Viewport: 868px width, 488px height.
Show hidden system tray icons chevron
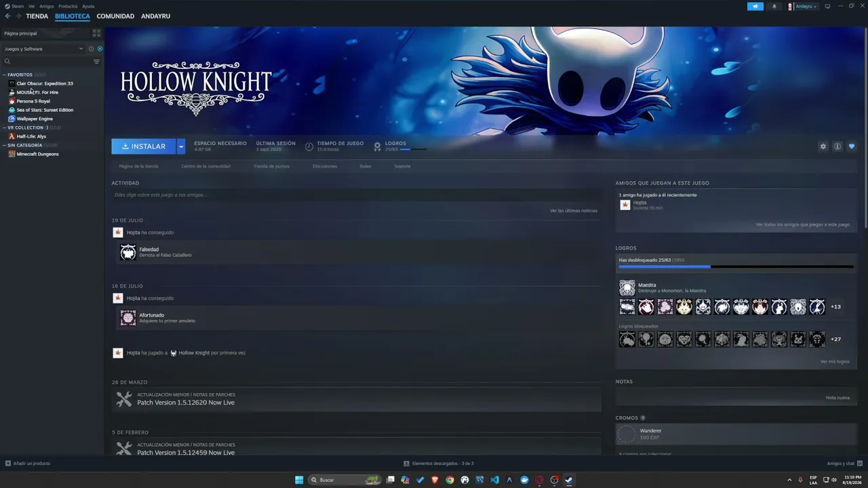pyautogui.click(x=789, y=480)
